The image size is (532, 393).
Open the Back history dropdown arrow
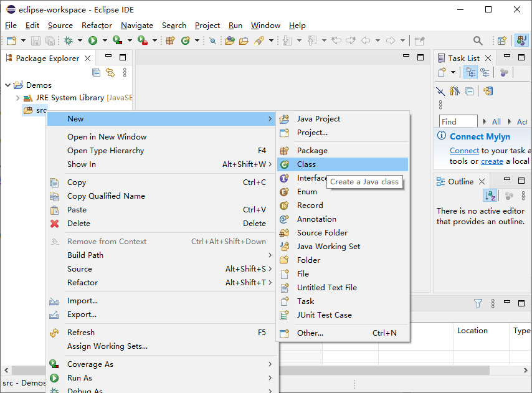pos(378,40)
